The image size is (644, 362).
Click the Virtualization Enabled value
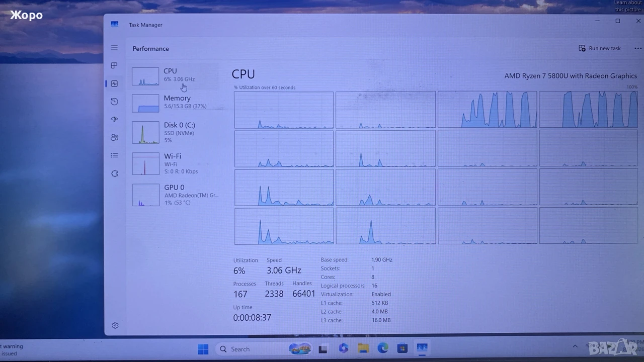(381, 294)
